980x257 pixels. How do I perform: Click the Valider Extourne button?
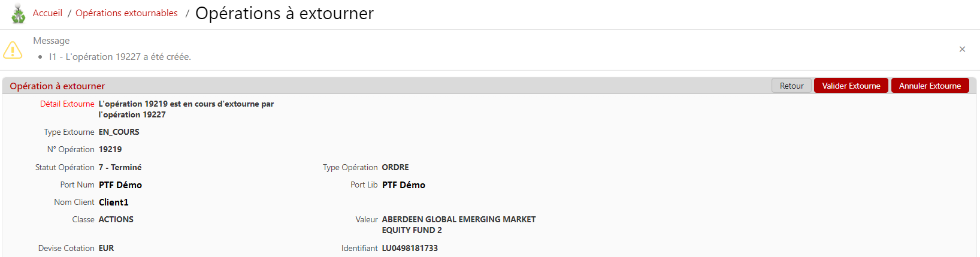851,86
